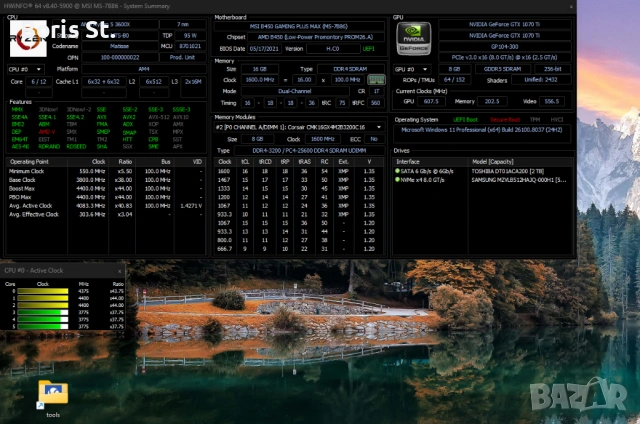The image size is (640, 424).
Task: Click the module ECC No value
Action: pos(374,139)
